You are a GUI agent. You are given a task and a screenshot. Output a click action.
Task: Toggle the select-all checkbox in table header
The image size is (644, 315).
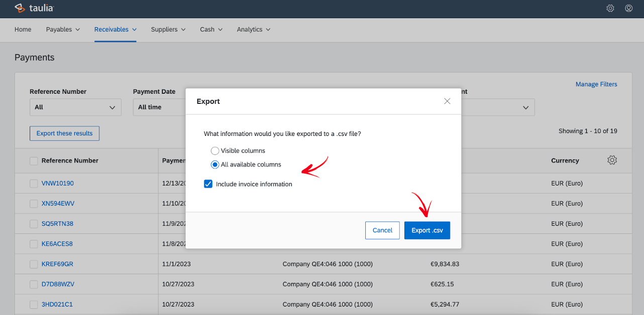pyautogui.click(x=34, y=161)
